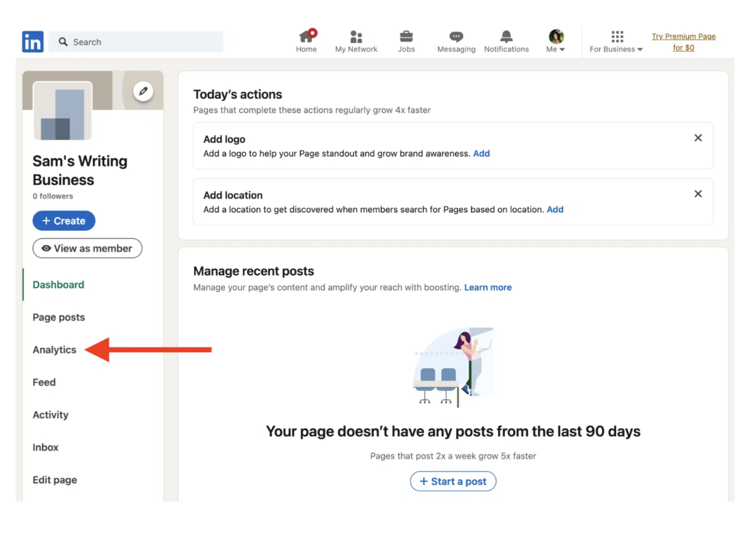The height and width of the screenshot is (543, 756).
Task: Go to Home via house icon
Action: (x=306, y=37)
